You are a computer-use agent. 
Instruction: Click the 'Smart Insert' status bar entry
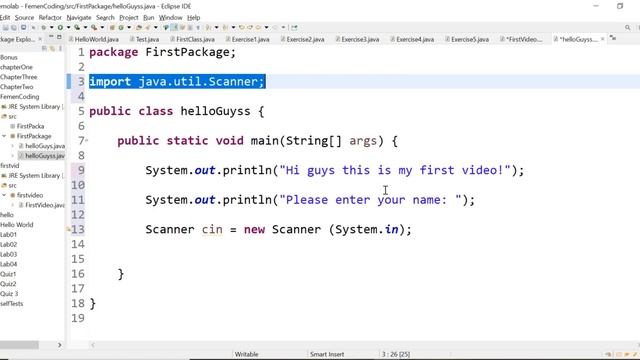[x=327, y=354]
